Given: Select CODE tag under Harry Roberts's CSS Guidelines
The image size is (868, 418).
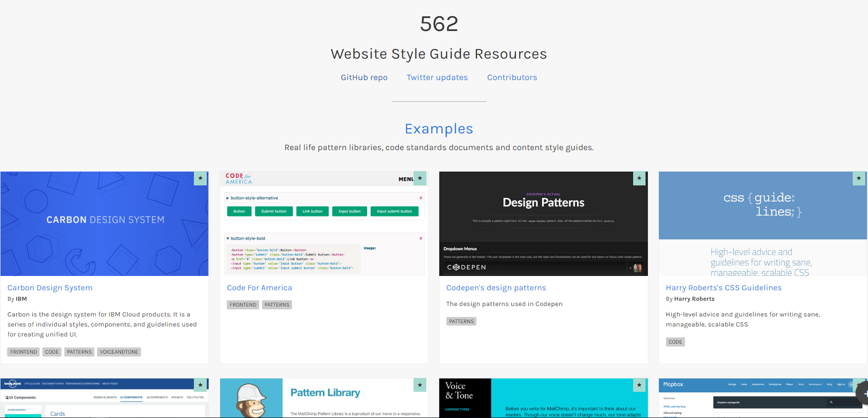Looking at the screenshot, I should pyautogui.click(x=675, y=342).
